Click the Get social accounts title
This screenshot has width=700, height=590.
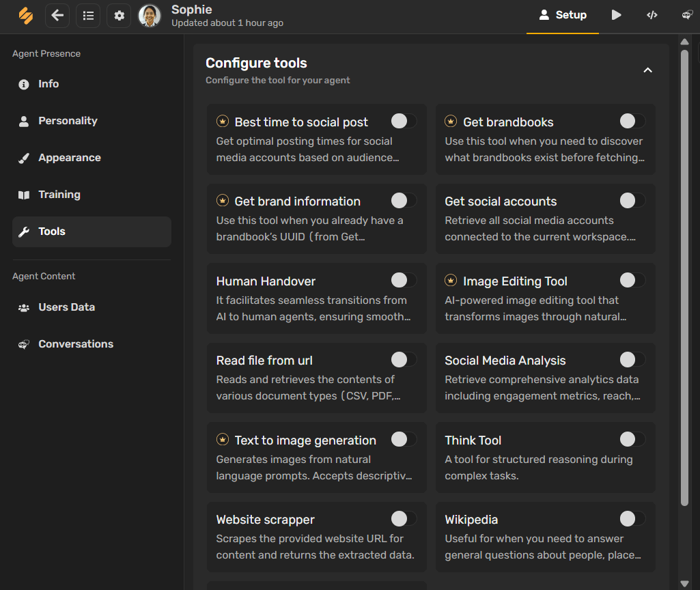(501, 201)
